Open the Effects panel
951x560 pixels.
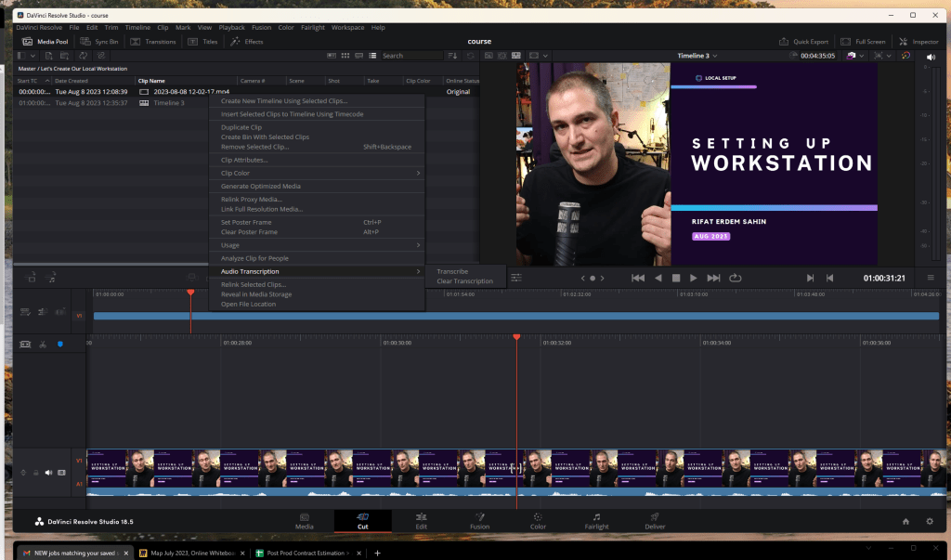[247, 41]
